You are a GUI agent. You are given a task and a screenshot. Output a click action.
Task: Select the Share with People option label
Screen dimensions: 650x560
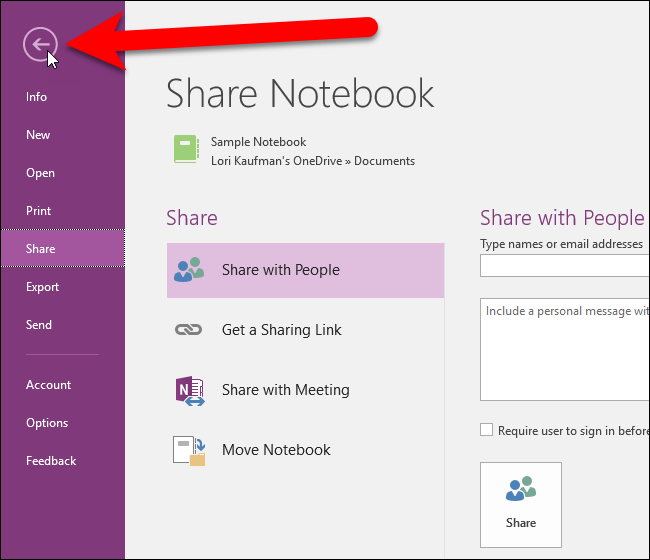(x=281, y=270)
